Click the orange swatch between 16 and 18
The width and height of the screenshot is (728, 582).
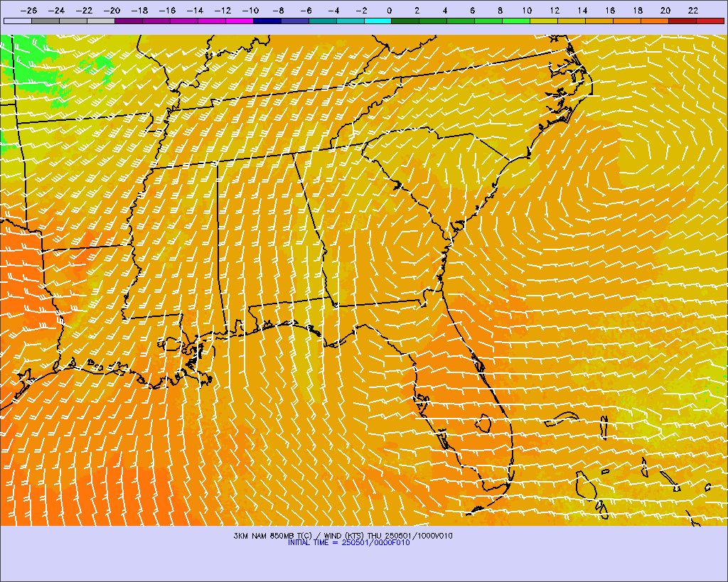(x=627, y=21)
